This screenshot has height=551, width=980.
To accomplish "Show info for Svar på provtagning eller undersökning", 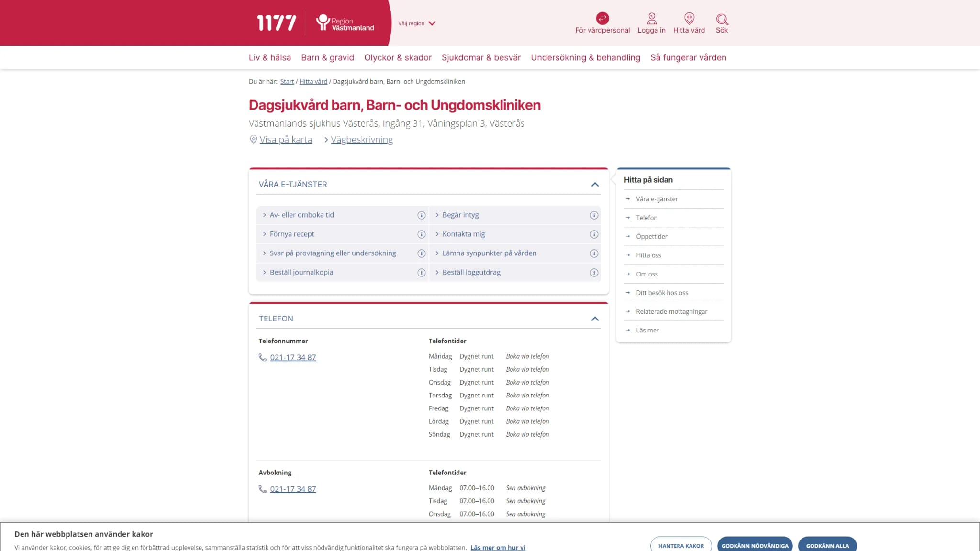I will tap(421, 253).
